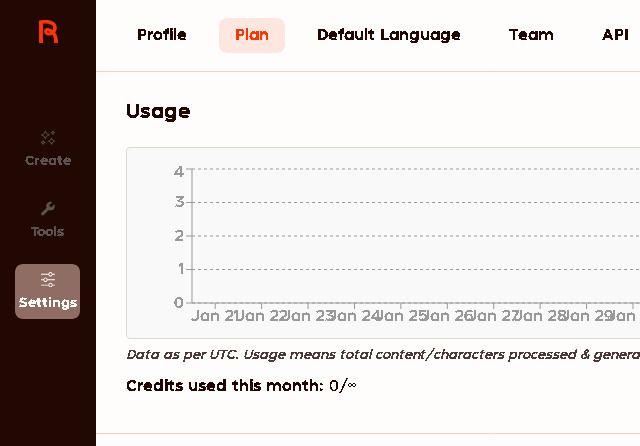The height and width of the screenshot is (446, 640).
Task: Click the red R logo icon
Action: tap(48, 32)
